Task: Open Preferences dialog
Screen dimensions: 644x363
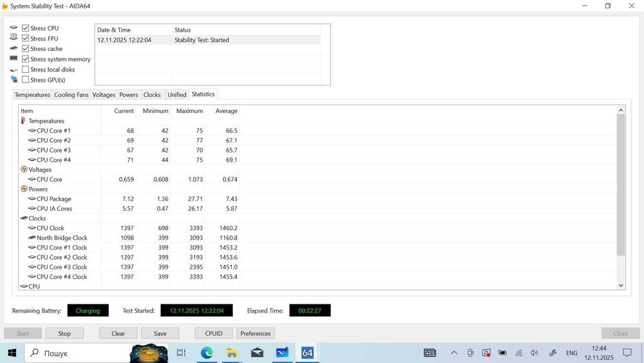Action: pyautogui.click(x=256, y=333)
